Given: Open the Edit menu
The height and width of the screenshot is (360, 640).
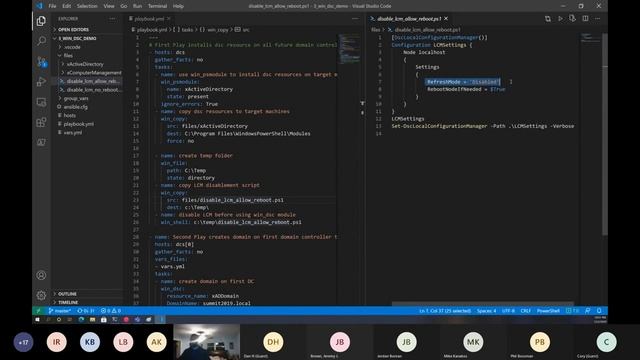Looking at the screenshot, I should pyautogui.click(x=67, y=6).
